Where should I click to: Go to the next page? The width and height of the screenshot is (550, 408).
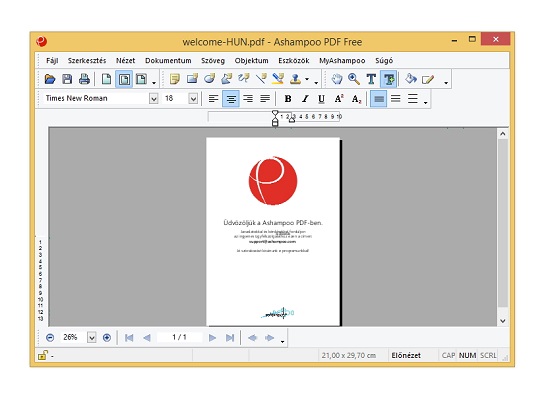pyautogui.click(x=212, y=338)
